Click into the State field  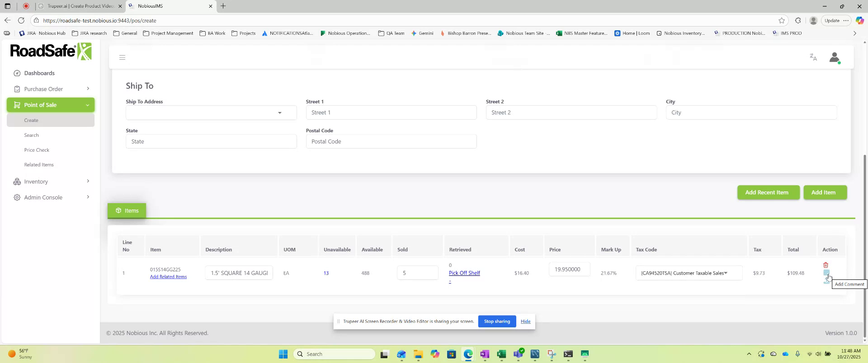pos(211,141)
